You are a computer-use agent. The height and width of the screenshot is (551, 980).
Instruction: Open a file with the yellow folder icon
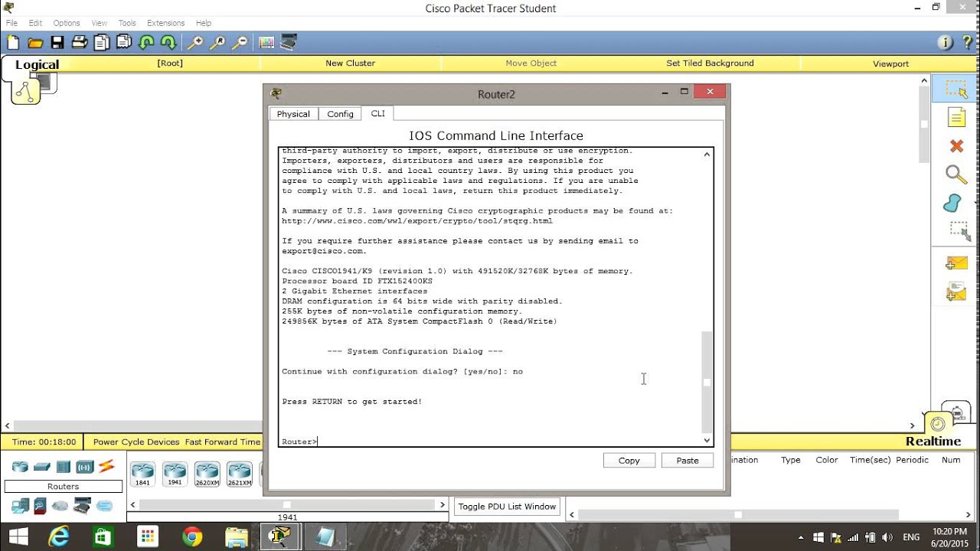35,43
